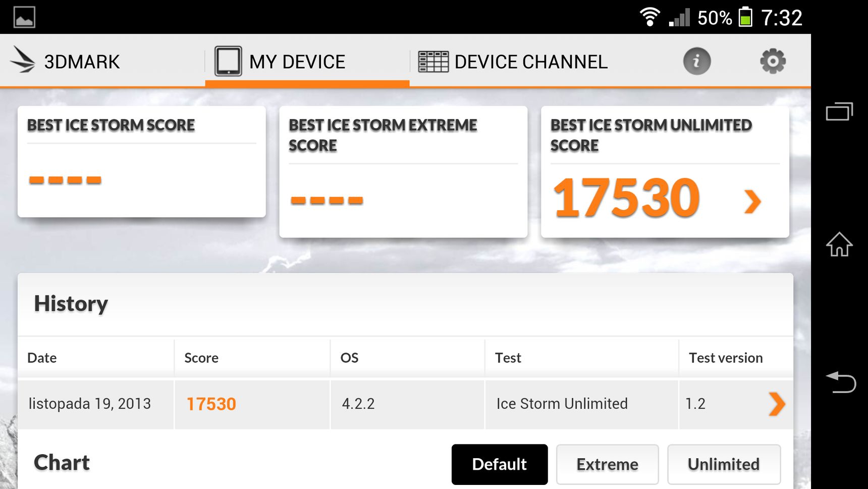Expand Ice Storm Unlimited score arrow
Image resolution: width=868 pixels, height=489 pixels.
click(752, 202)
